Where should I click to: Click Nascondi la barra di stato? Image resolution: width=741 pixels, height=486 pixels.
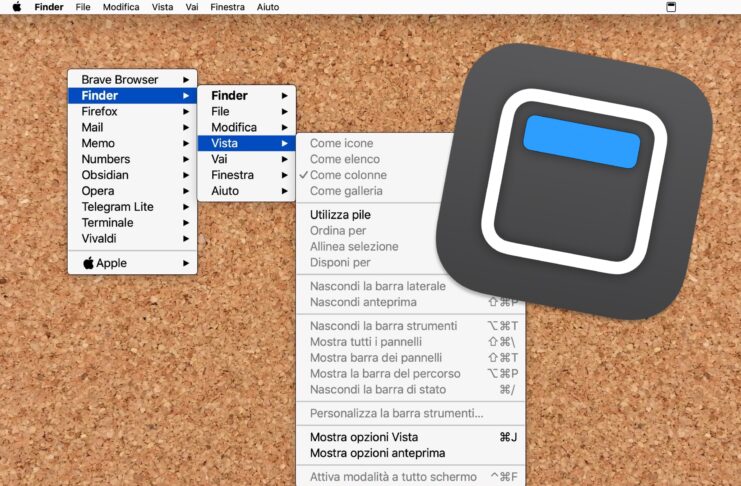[x=410, y=390]
